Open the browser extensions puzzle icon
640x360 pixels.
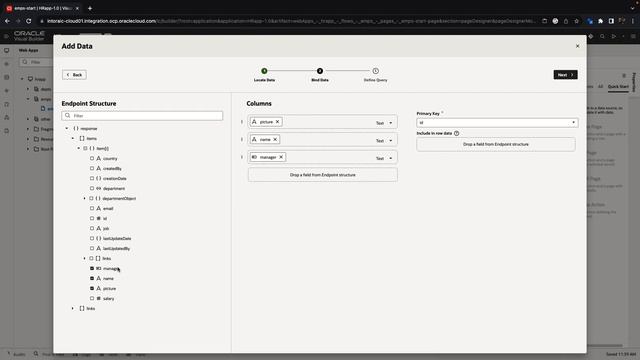pyautogui.click(x=600, y=21)
